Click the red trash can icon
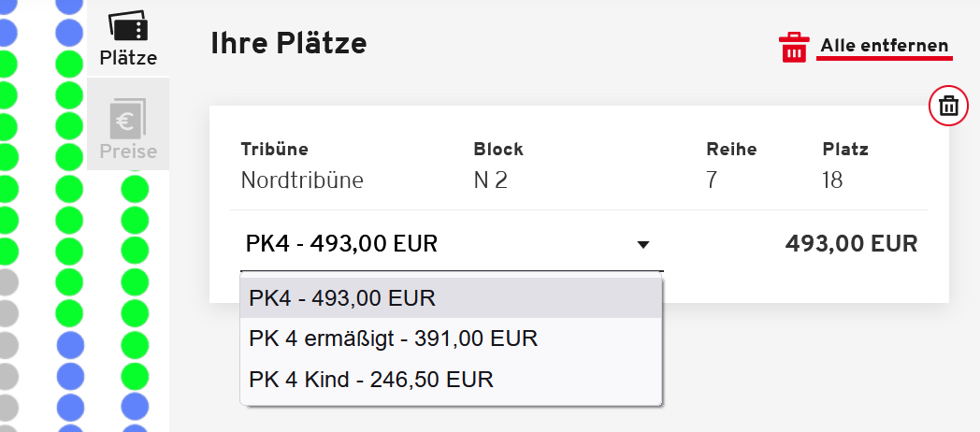Screen dimensions: 980x432 point(793,47)
